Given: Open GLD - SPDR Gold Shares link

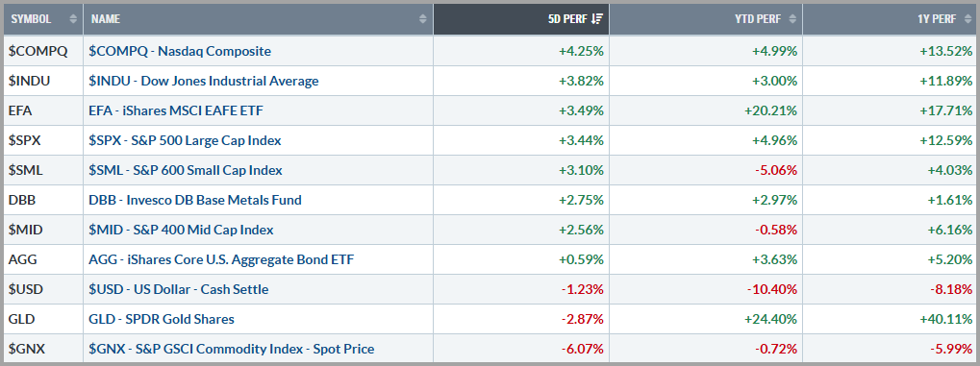Looking at the screenshot, I should (162, 319).
